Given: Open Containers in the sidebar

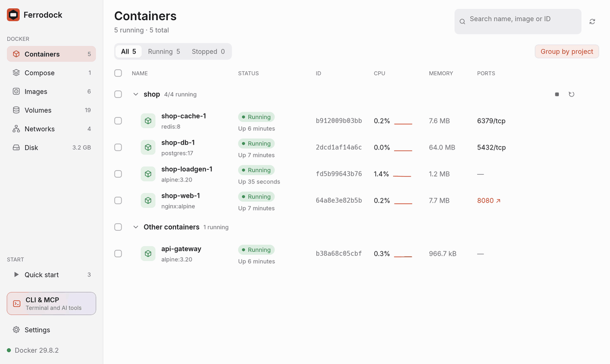Looking at the screenshot, I should (x=51, y=54).
